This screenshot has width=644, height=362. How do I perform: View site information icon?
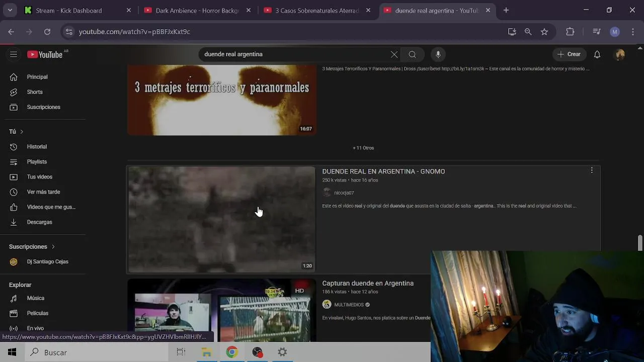point(69,32)
